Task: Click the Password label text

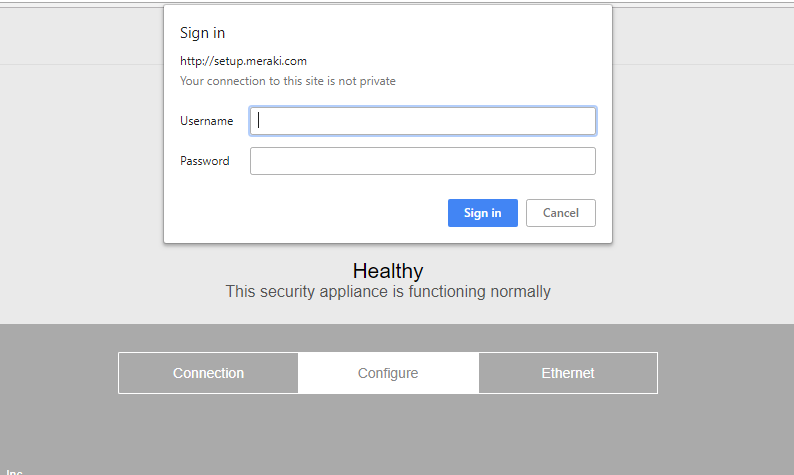Action: point(204,161)
